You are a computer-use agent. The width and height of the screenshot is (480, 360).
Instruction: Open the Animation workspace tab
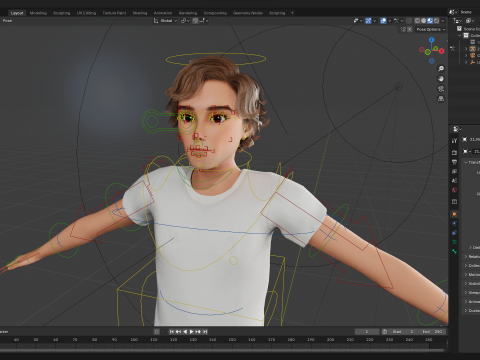click(163, 13)
